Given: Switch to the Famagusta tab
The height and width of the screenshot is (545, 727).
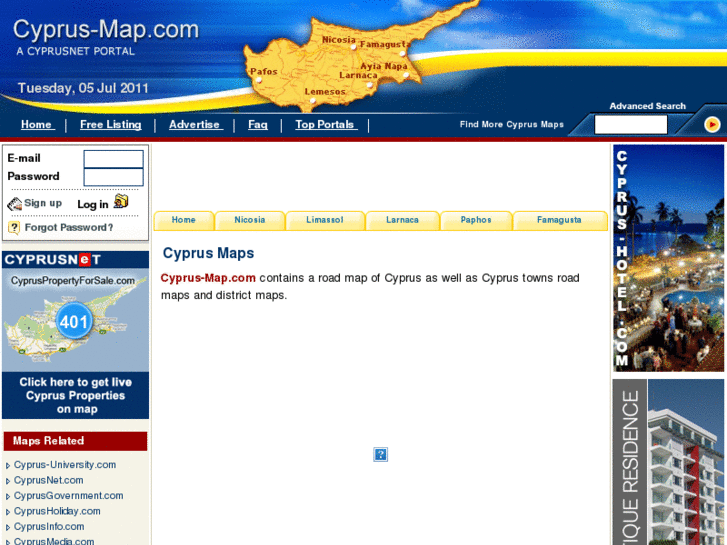Looking at the screenshot, I should [x=560, y=220].
